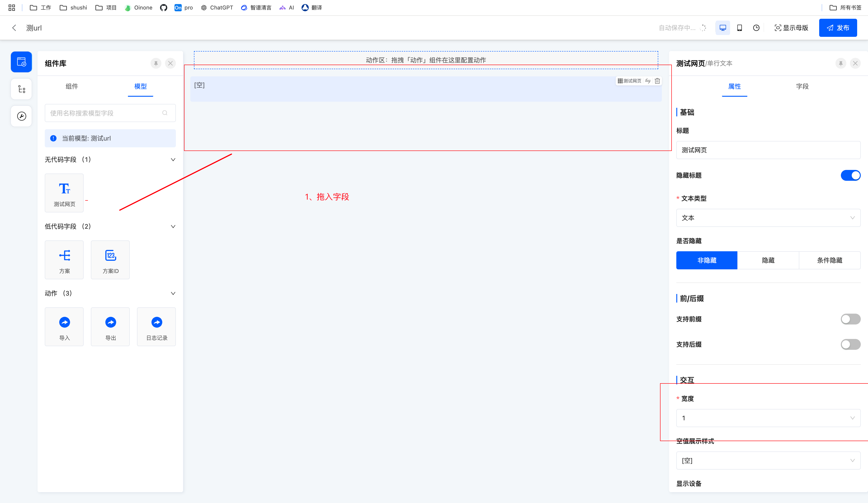Open 文本类型 dropdown selector
The image size is (868, 503).
click(x=769, y=217)
